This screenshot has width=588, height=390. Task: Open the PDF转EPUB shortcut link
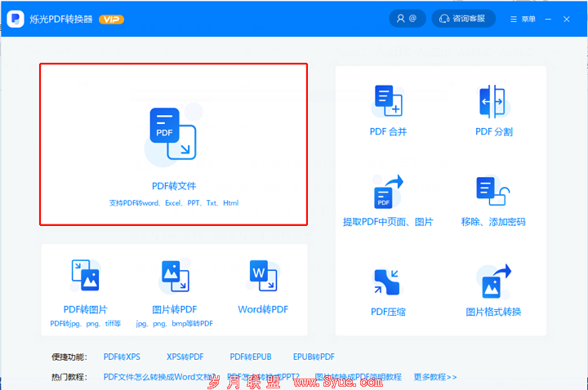coord(251,357)
